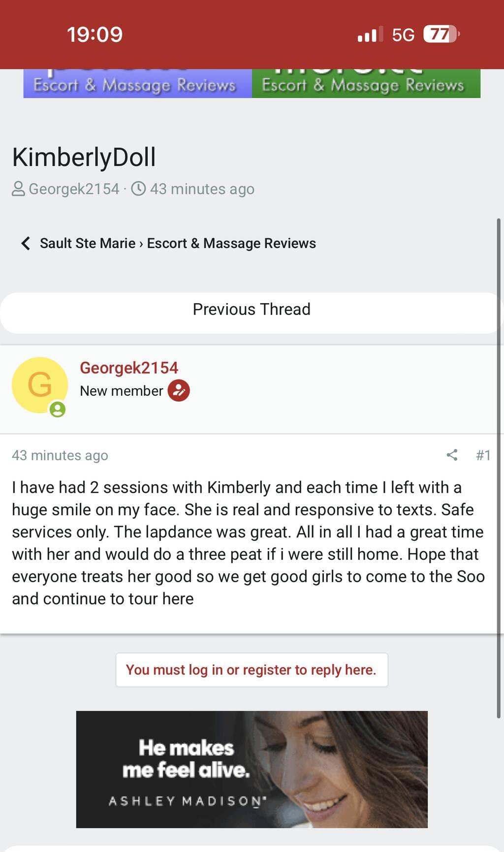Viewport: 504px width, 852px height.
Task: Tap the green Escort & Massage Reviews banner
Action: (x=366, y=84)
